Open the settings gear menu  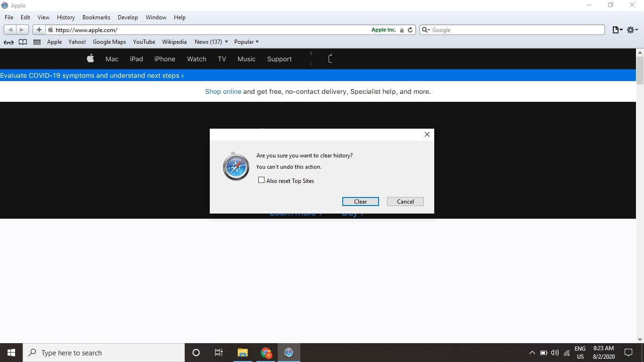[632, 30]
